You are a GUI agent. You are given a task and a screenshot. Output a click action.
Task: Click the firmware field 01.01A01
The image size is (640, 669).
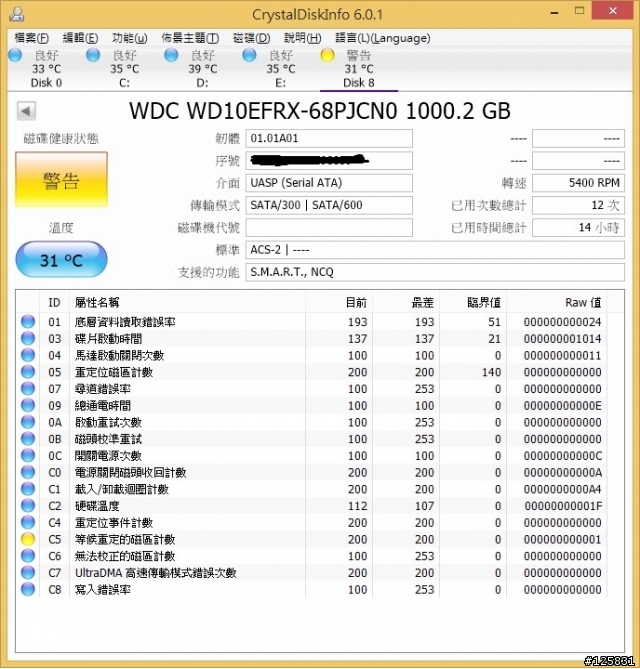pyautogui.click(x=329, y=139)
